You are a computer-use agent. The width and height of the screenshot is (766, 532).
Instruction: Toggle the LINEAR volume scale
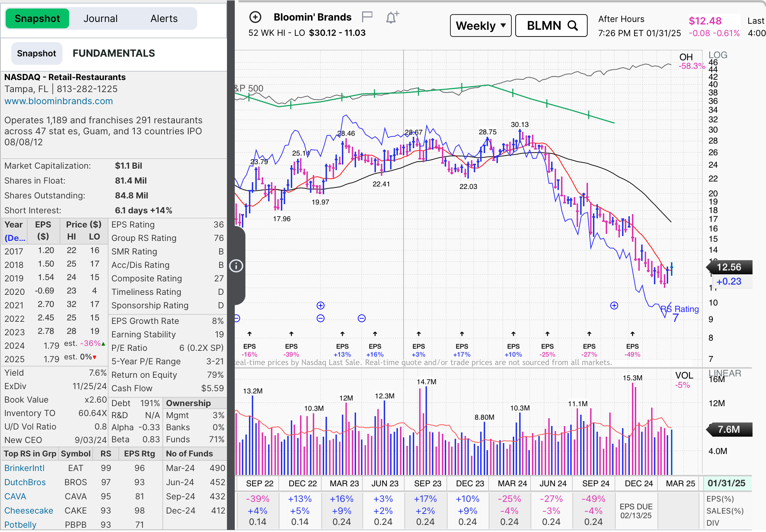tap(725, 373)
